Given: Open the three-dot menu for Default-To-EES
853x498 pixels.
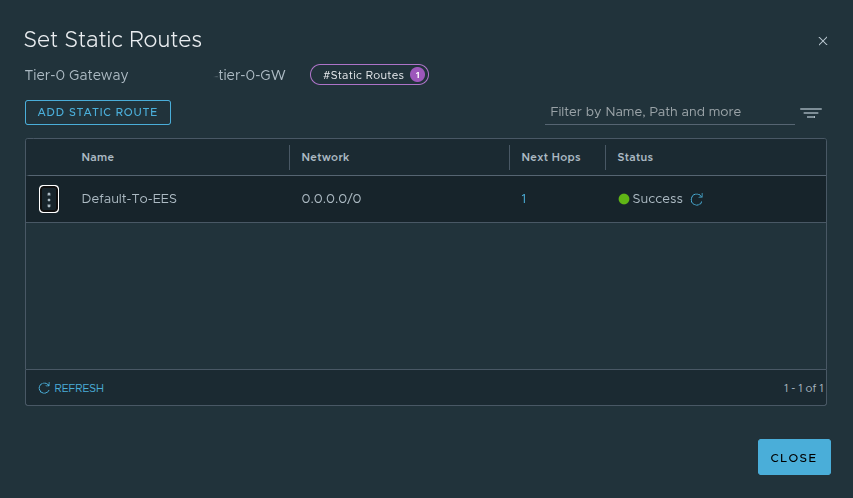Looking at the screenshot, I should [x=48, y=199].
